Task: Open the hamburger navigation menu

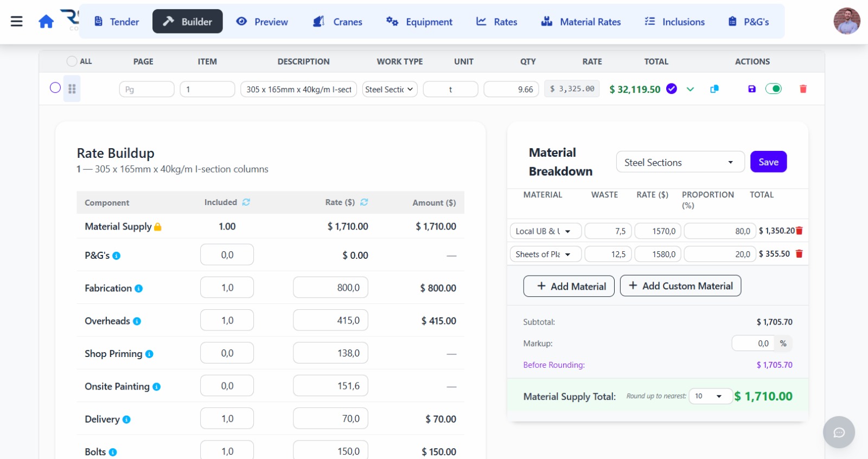Action: (x=17, y=22)
